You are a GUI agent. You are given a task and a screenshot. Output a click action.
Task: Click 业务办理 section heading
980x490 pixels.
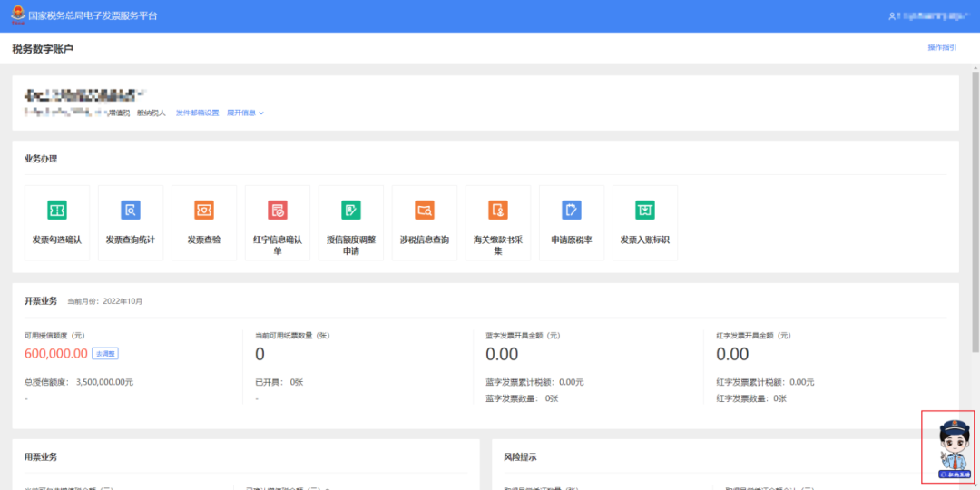tap(41, 159)
